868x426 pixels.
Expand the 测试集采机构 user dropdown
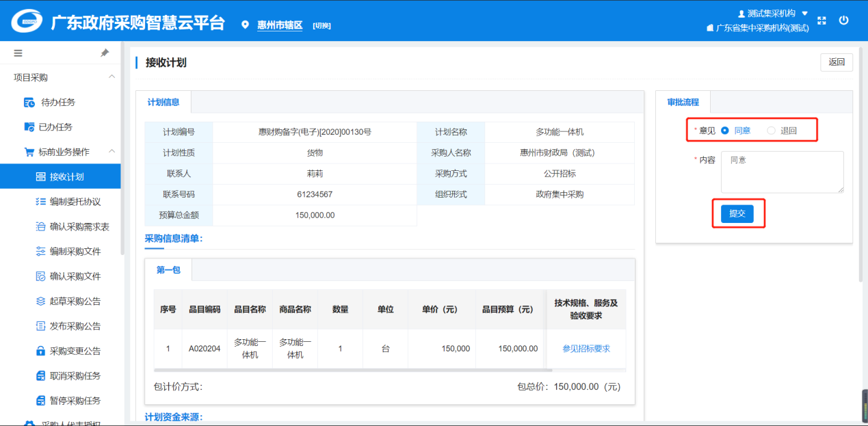[804, 14]
